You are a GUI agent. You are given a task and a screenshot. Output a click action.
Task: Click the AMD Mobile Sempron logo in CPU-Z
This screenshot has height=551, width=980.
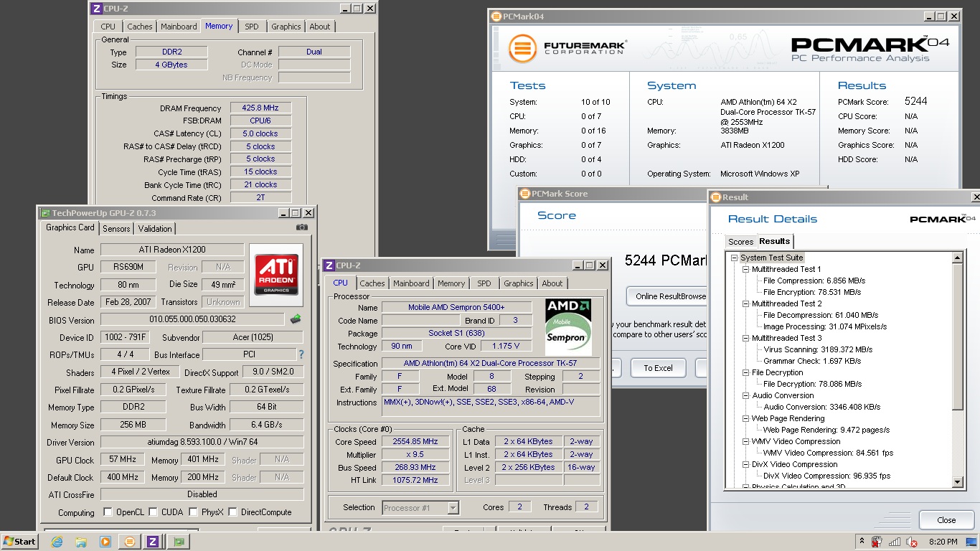(569, 327)
